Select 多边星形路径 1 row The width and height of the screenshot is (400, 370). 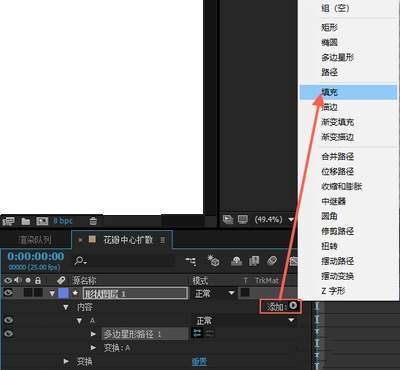(145, 334)
